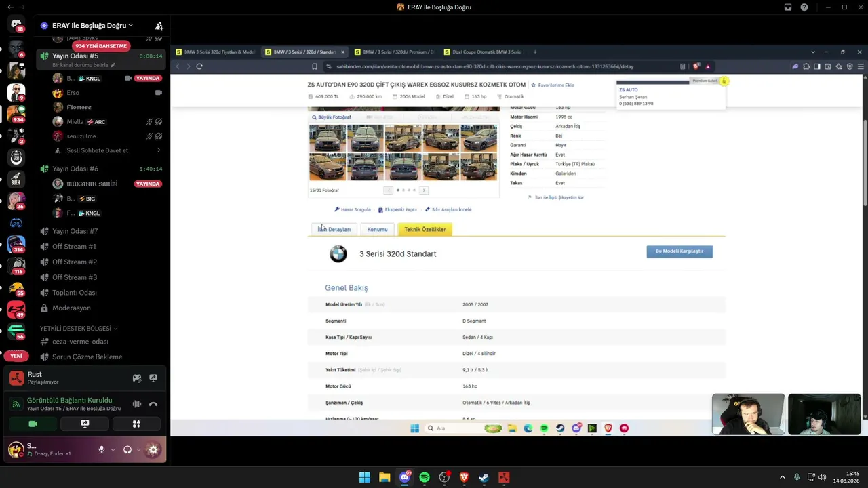
Task: Join the Toplantı Odası voice channel
Action: click(x=75, y=293)
